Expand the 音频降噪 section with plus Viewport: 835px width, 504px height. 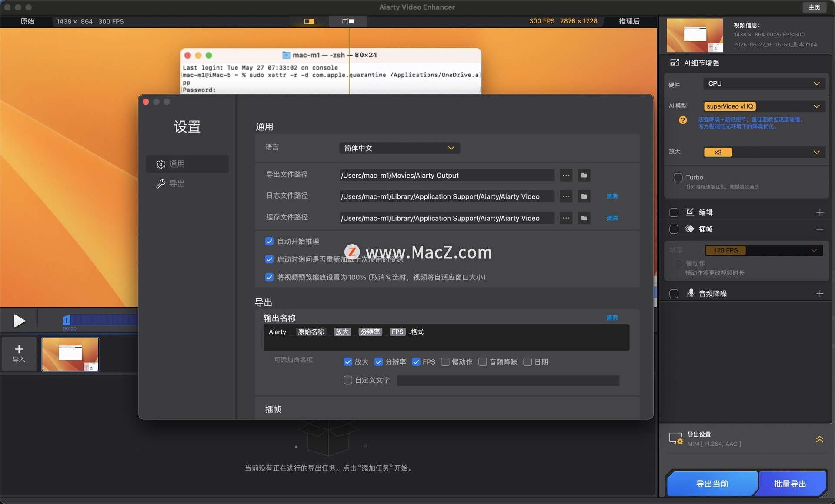(820, 294)
